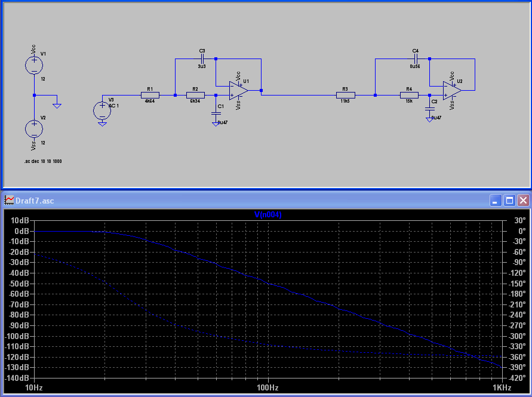Click the 0u47 value of C2

click(x=436, y=118)
